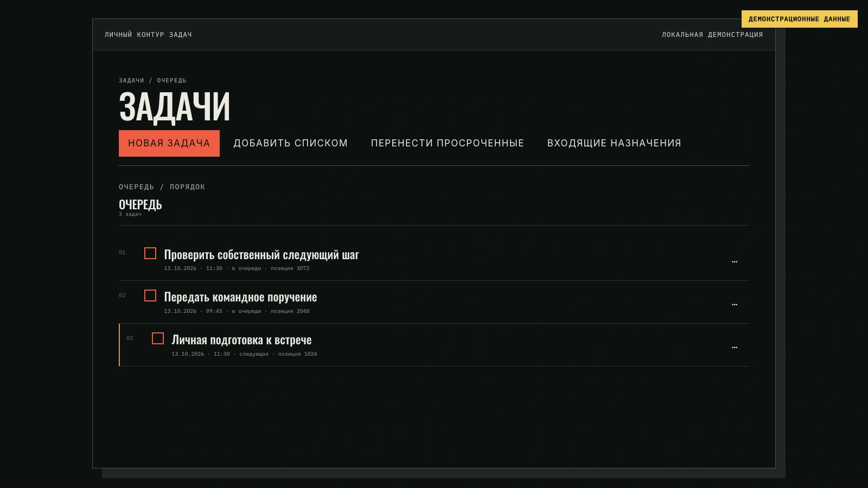Screen dimensions: 868x488
Task: Click the '09:45' time value
Action: coord(214,311)
